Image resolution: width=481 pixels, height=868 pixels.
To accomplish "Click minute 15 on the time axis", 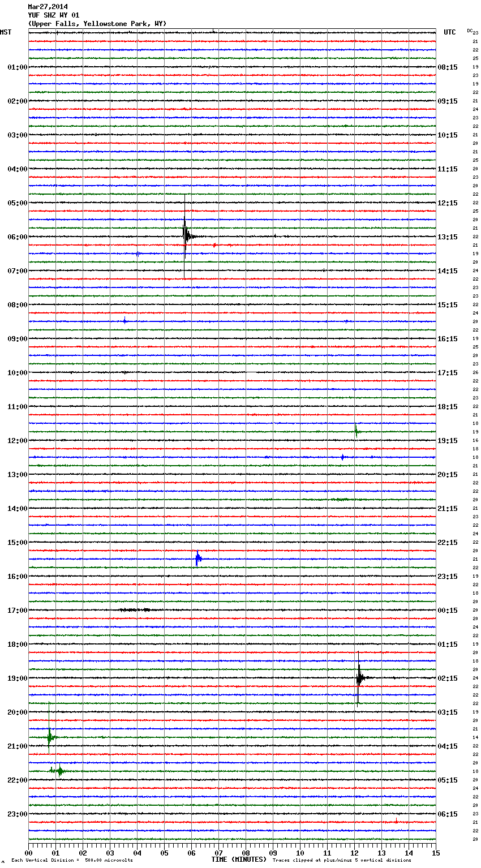I will point(436,853).
